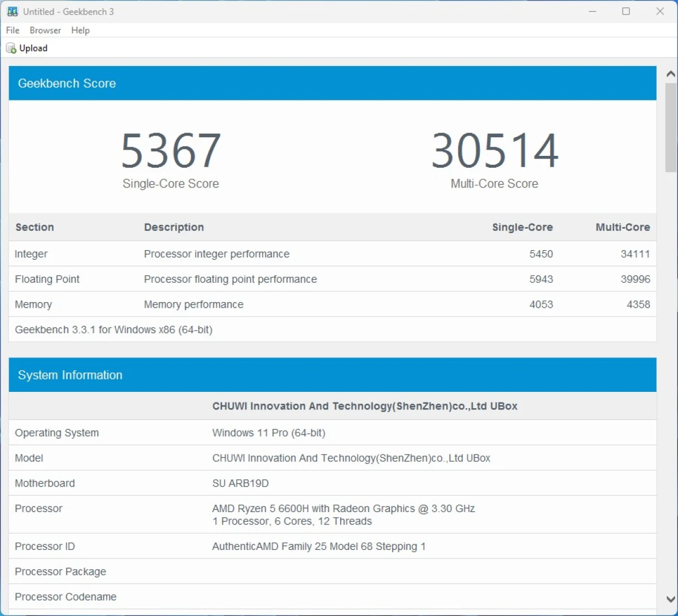Click the Processor ID label
Screen dimensions: 678x616
[45, 547]
